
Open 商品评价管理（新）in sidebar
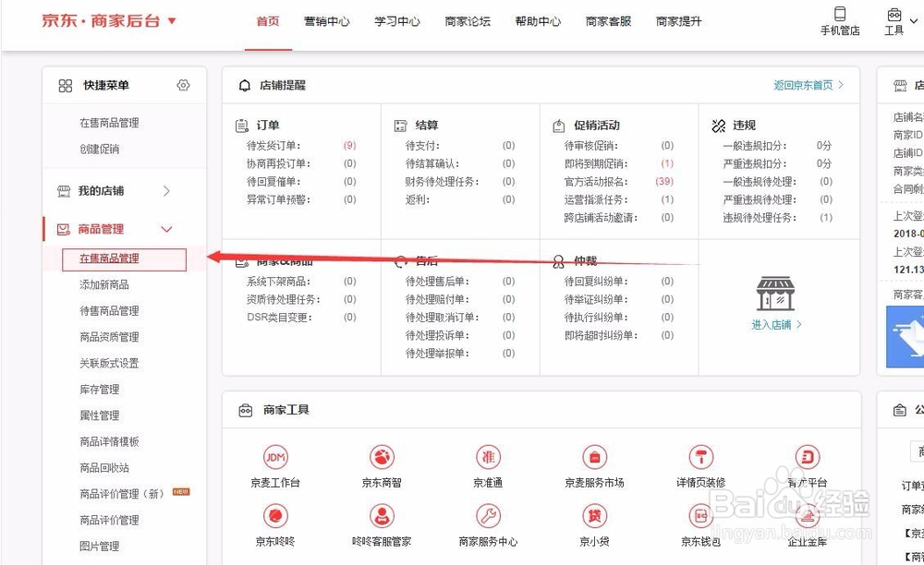coord(122,494)
